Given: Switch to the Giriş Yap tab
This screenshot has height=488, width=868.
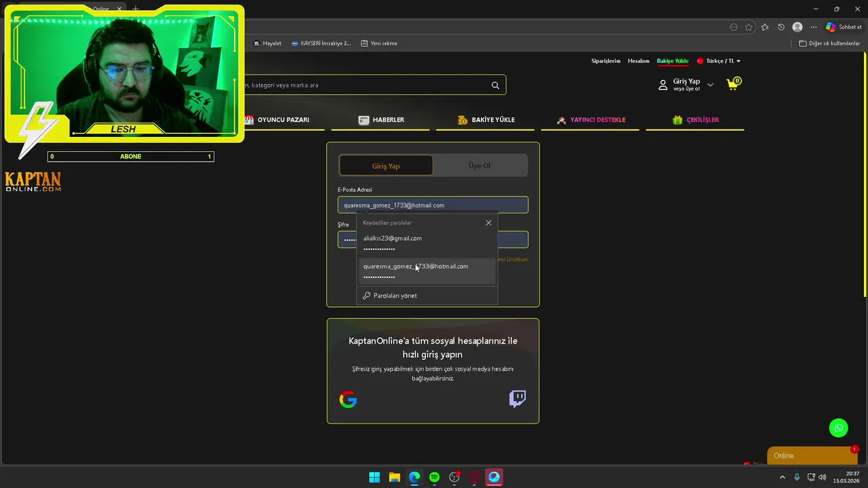Looking at the screenshot, I should click(386, 165).
